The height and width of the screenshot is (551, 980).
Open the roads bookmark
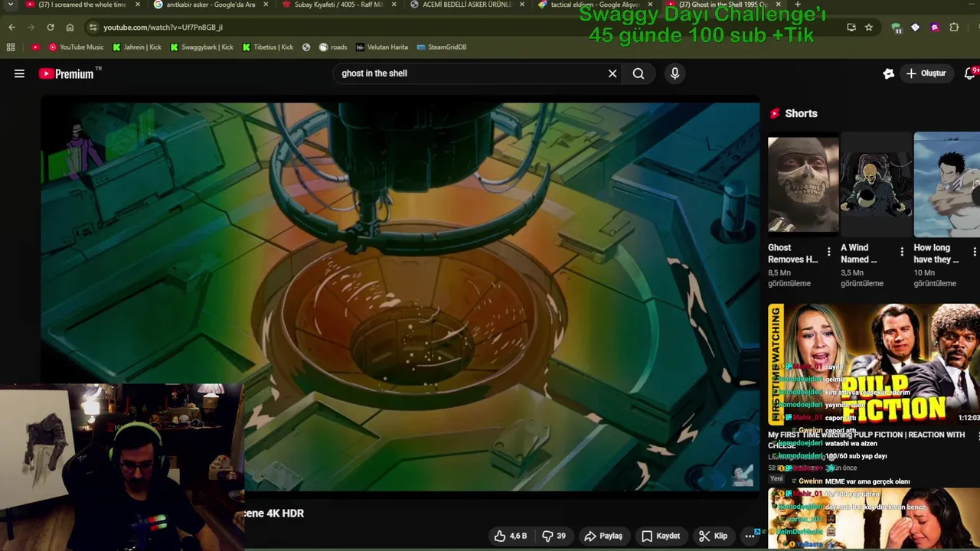(333, 47)
